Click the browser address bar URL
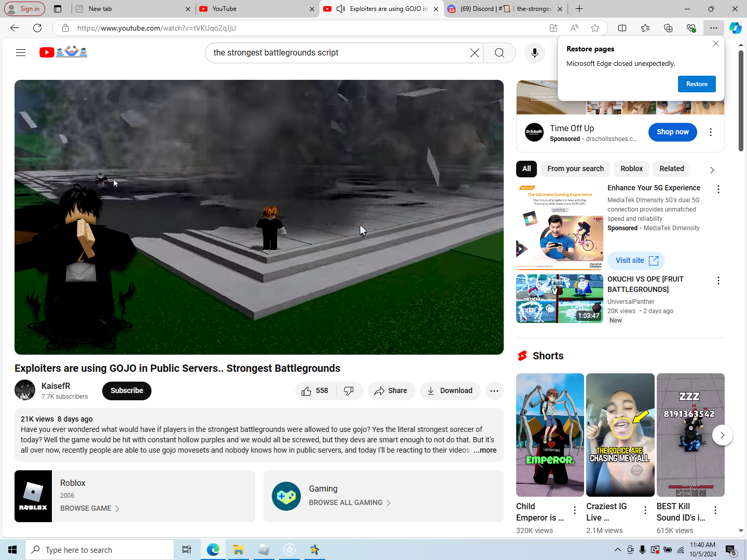This screenshot has height=560, width=747. tap(157, 28)
